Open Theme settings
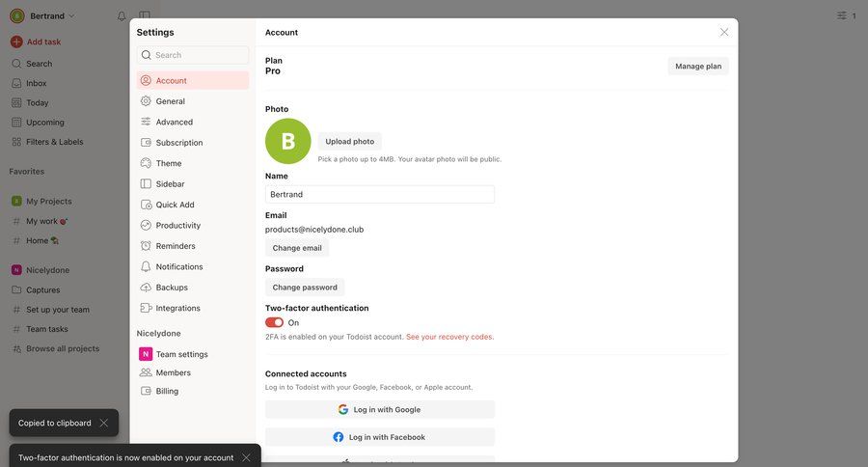The image size is (868, 467). [193, 163]
